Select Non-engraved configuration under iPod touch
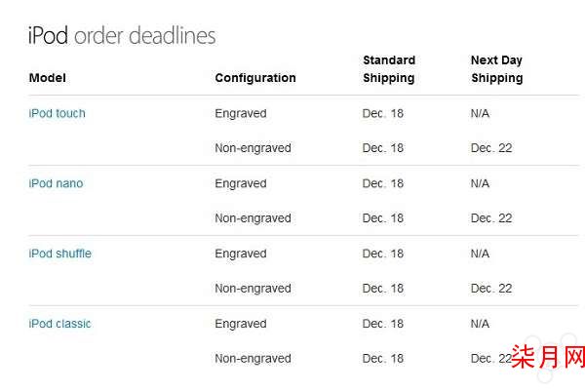Viewport: 585px width, 392px height. click(x=253, y=148)
